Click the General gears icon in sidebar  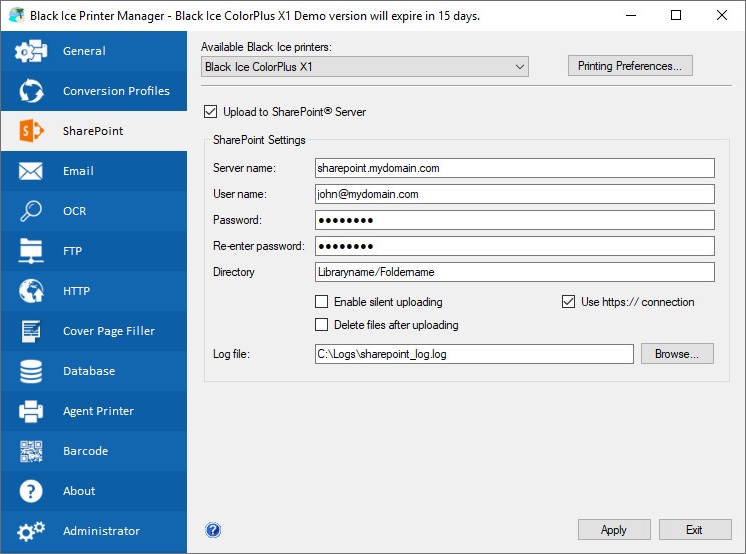[x=31, y=51]
